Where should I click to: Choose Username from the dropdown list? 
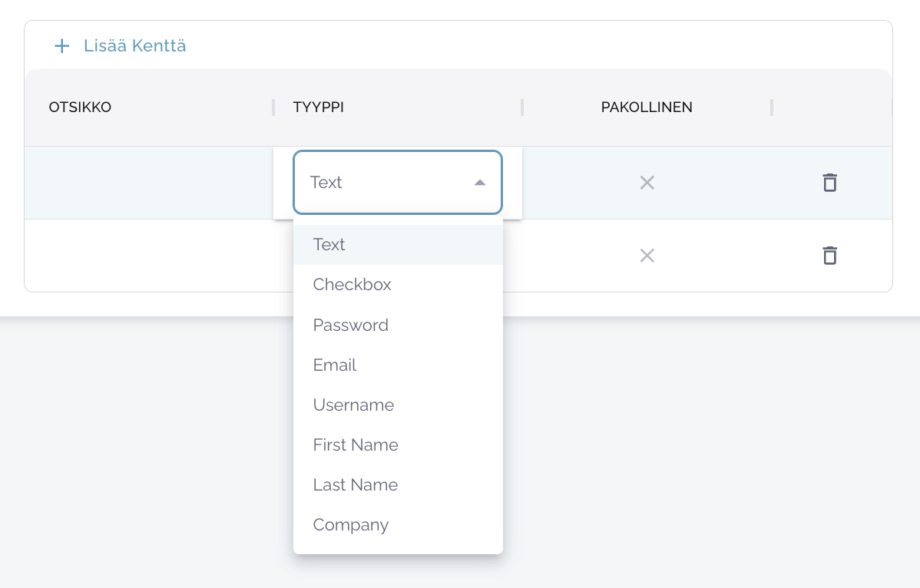[x=353, y=405]
